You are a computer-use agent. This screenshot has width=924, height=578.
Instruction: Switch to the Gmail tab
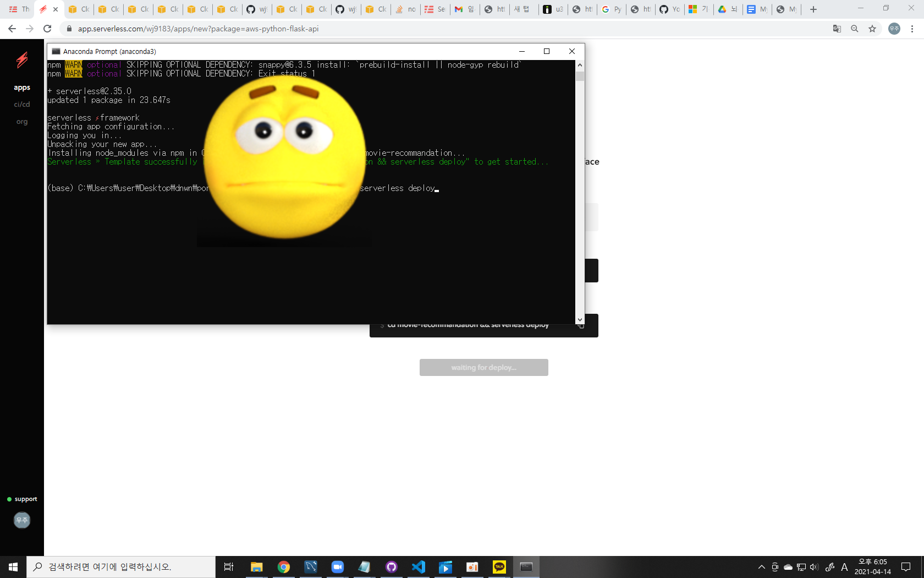(465, 9)
